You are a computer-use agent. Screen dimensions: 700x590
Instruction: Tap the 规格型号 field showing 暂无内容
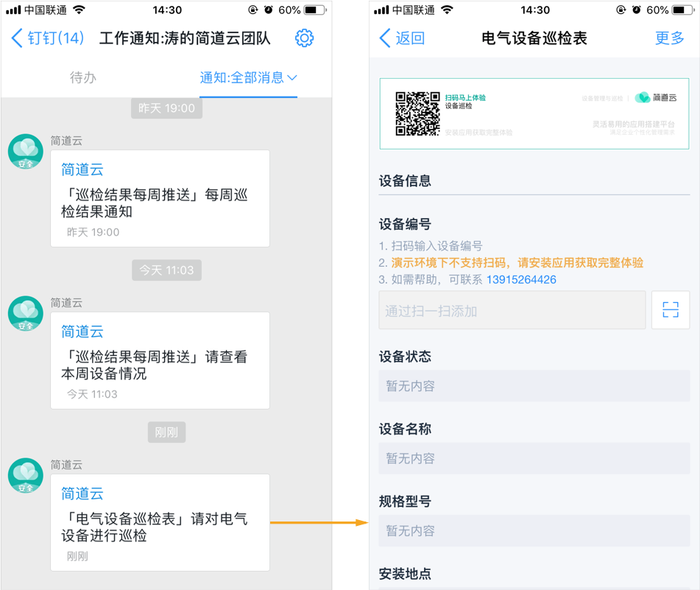click(534, 530)
